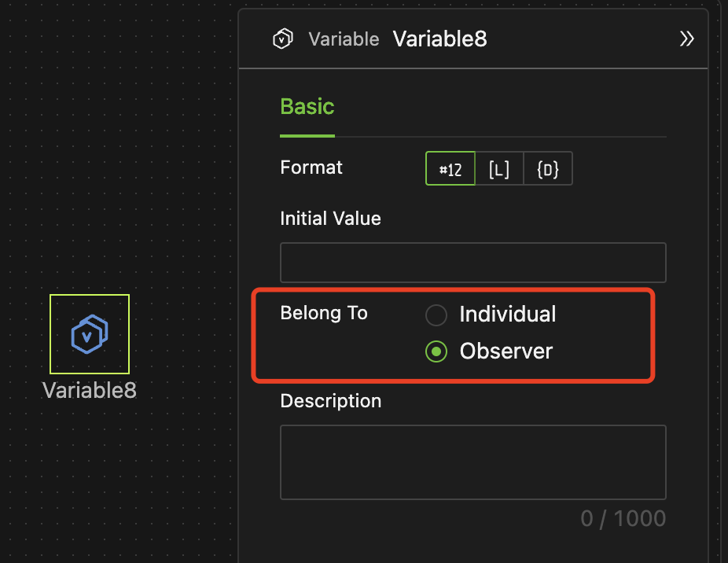Click the Variable8 name in panel header
Screen dimensions: 728x563
(x=439, y=39)
